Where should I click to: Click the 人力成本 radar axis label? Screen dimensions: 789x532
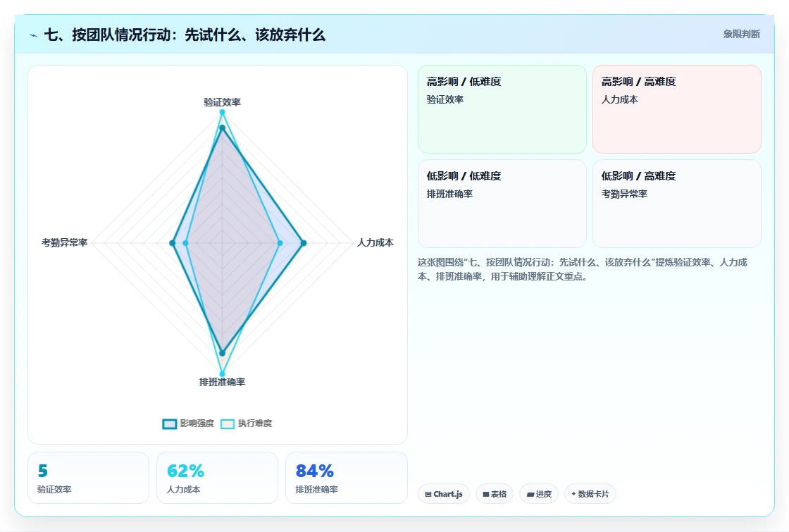pyautogui.click(x=375, y=242)
